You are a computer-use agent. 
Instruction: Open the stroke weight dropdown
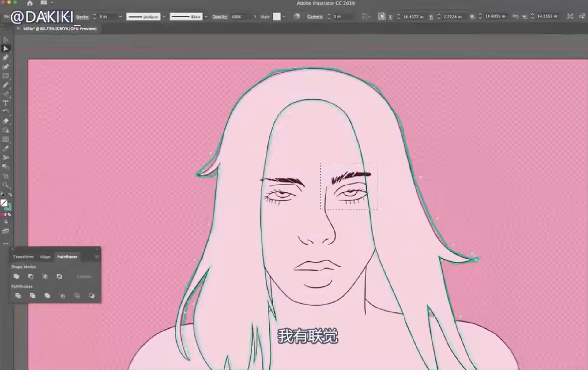point(120,17)
